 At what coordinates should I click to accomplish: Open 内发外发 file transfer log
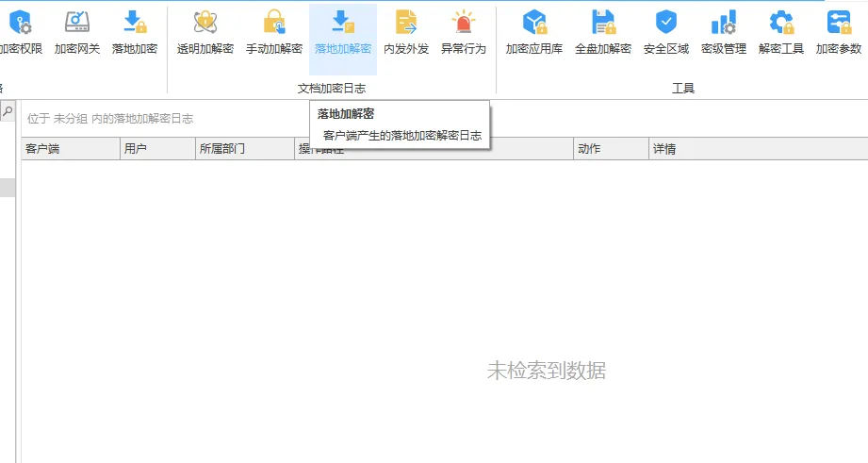tap(406, 33)
